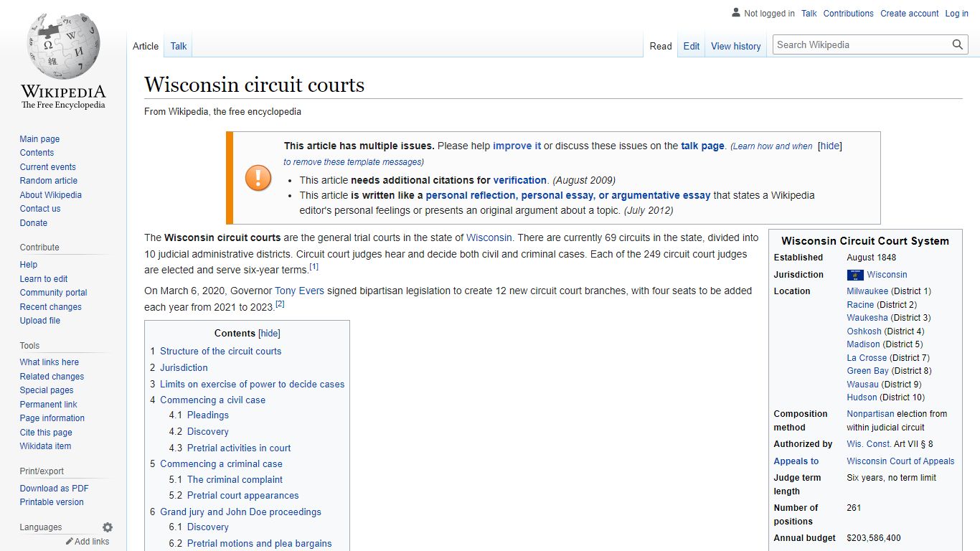This screenshot has width=980, height=551.
Task: Click the Donate link
Action: click(x=33, y=223)
